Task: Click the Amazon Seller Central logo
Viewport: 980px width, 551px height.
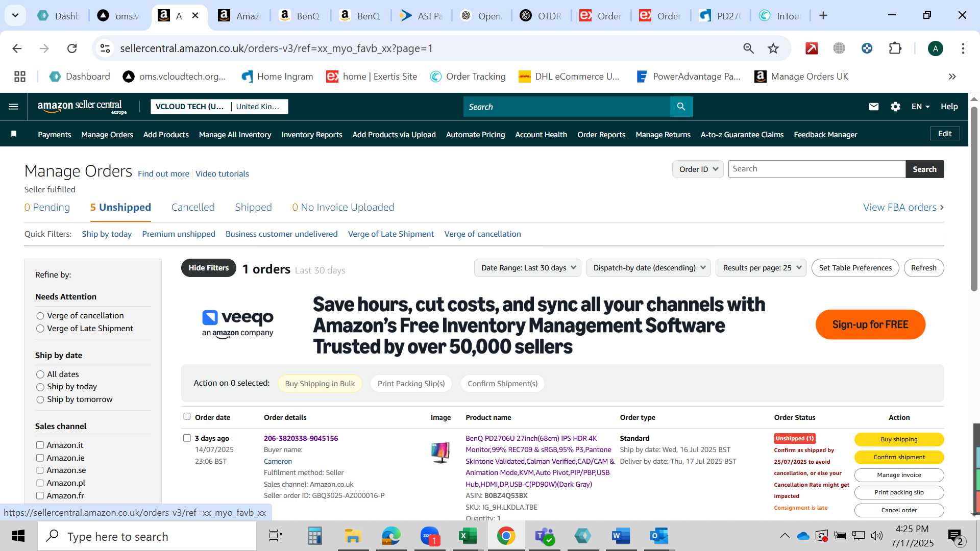Action: [82, 107]
